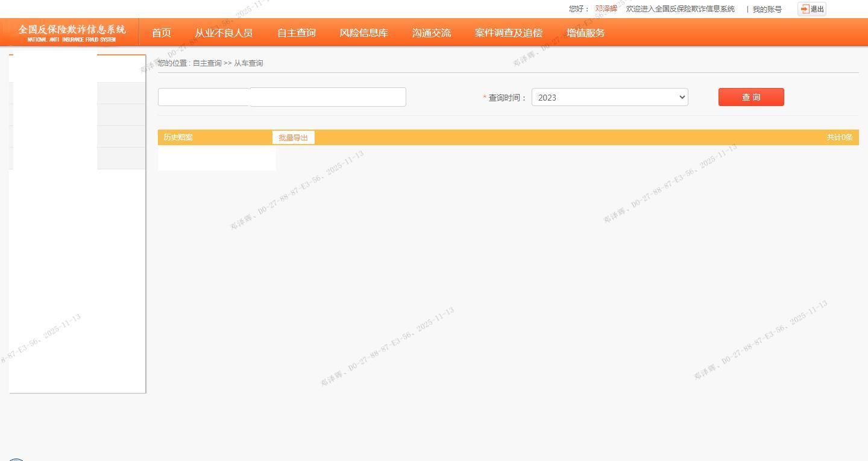Select the 历史赔案 tab header
The width and height of the screenshot is (868, 461).
[178, 137]
